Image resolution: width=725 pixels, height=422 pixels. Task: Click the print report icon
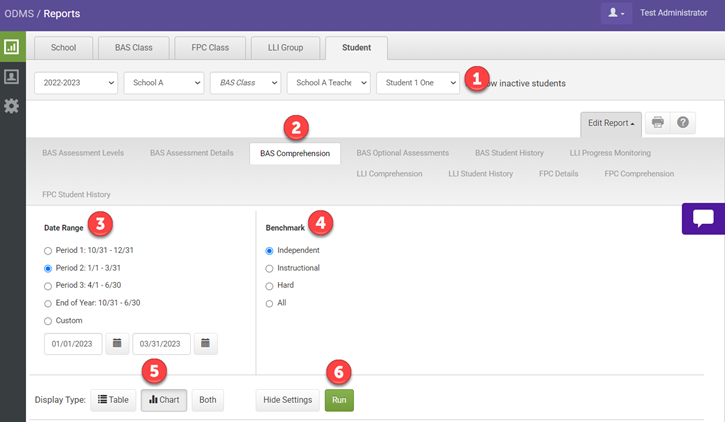click(x=657, y=123)
